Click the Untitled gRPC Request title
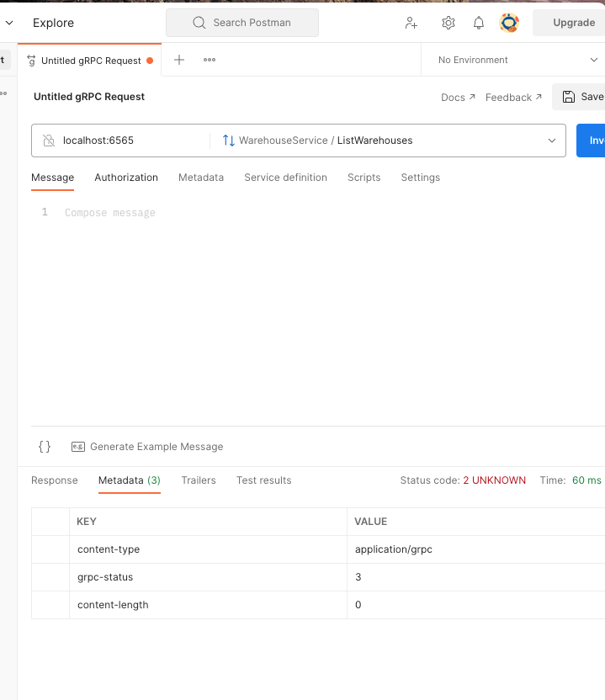Viewport: 605px width, 700px height. click(89, 97)
